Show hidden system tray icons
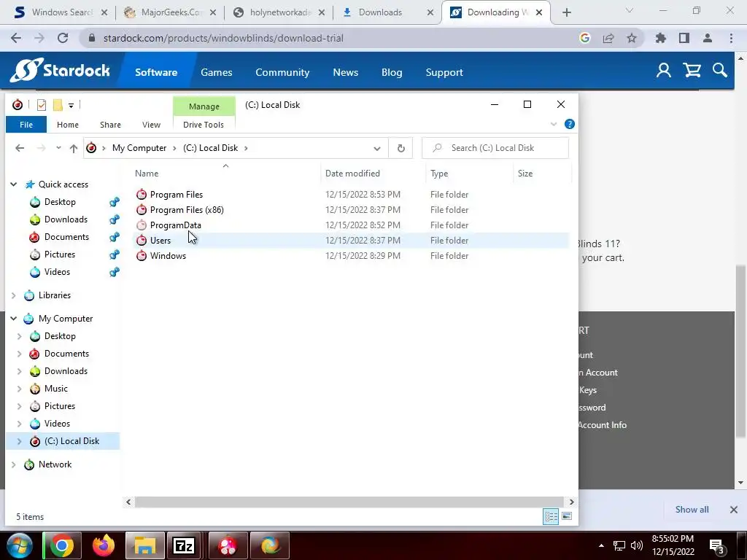This screenshot has height=560, width=747. (x=601, y=545)
